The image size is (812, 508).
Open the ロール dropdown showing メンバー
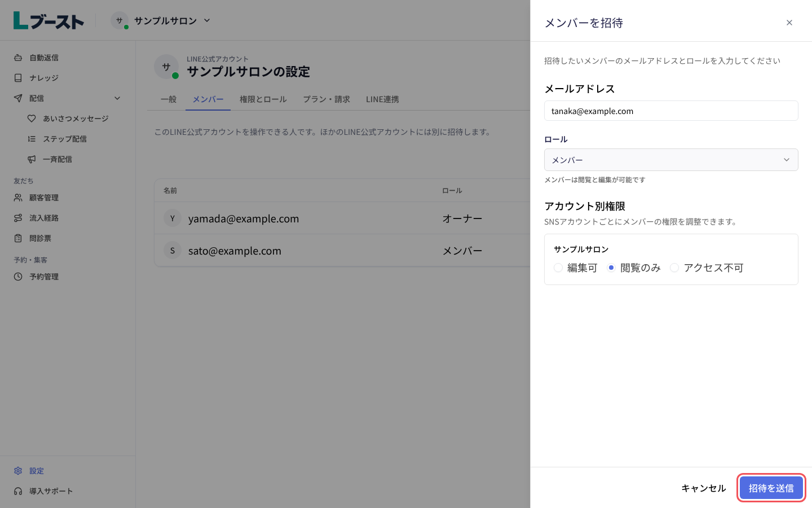click(x=671, y=160)
